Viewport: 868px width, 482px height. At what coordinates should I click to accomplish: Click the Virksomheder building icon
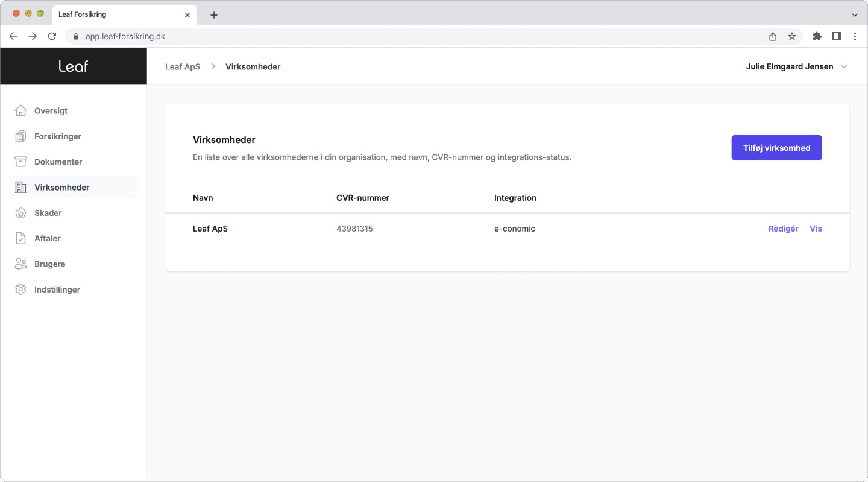pos(20,187)
